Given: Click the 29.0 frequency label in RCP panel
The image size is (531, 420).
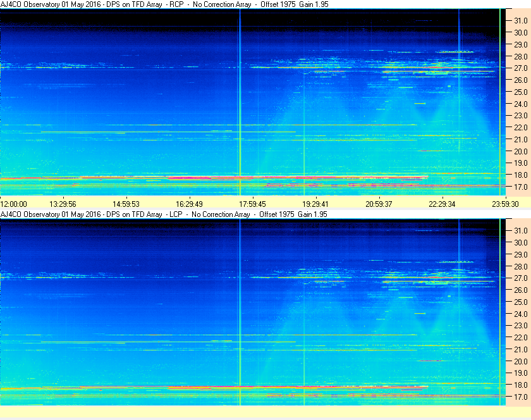Looking at the screenshot, I should click(521, 44).
